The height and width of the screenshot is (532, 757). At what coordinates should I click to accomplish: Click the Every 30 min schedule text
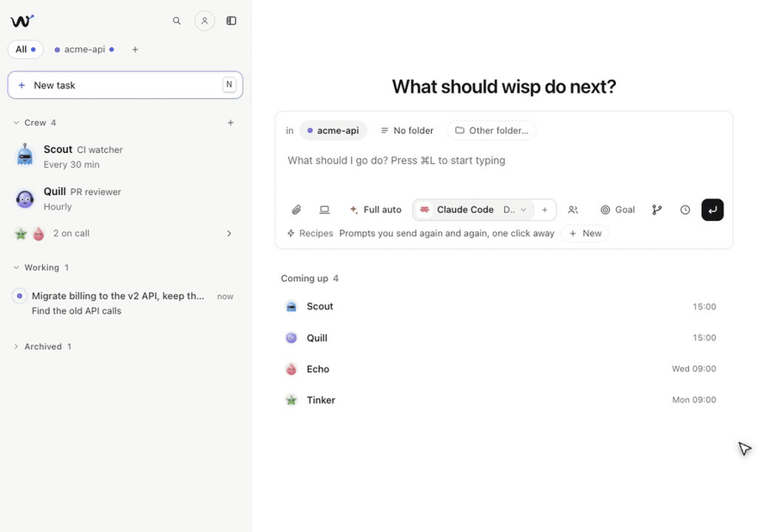[x=71, y=164]
